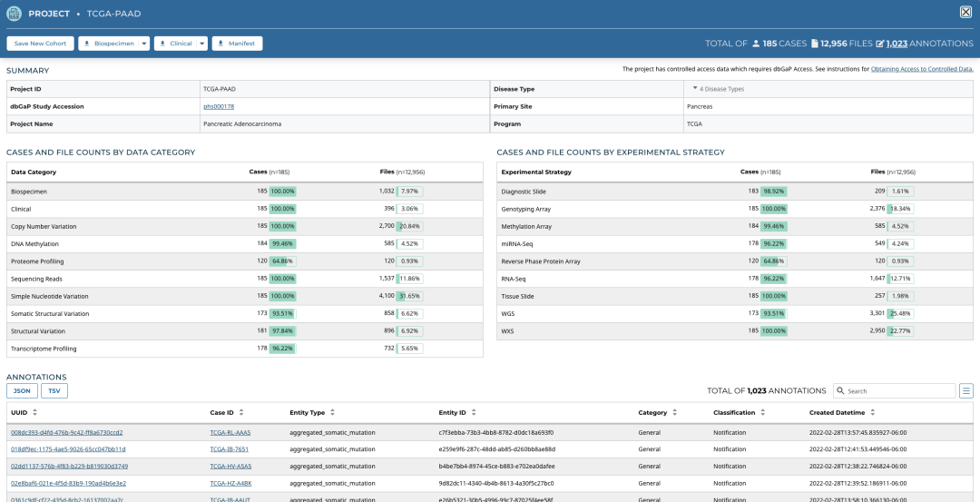Sort annotations by Created Datetime column
The width and height of the screenshot is (980, 502).
pyautogui.click(x=873, y=413)
